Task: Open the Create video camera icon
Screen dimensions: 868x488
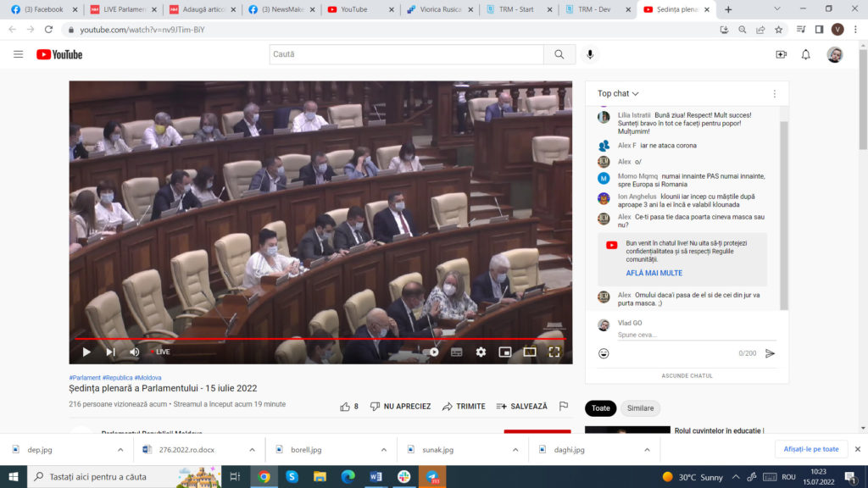Action: coord(781,54)
